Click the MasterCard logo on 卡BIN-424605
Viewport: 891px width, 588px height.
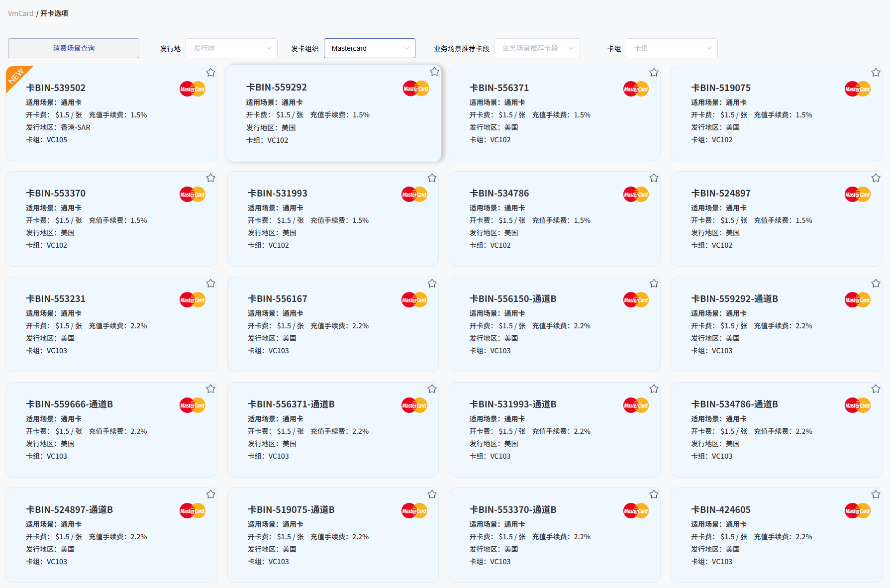coord(857,510)
